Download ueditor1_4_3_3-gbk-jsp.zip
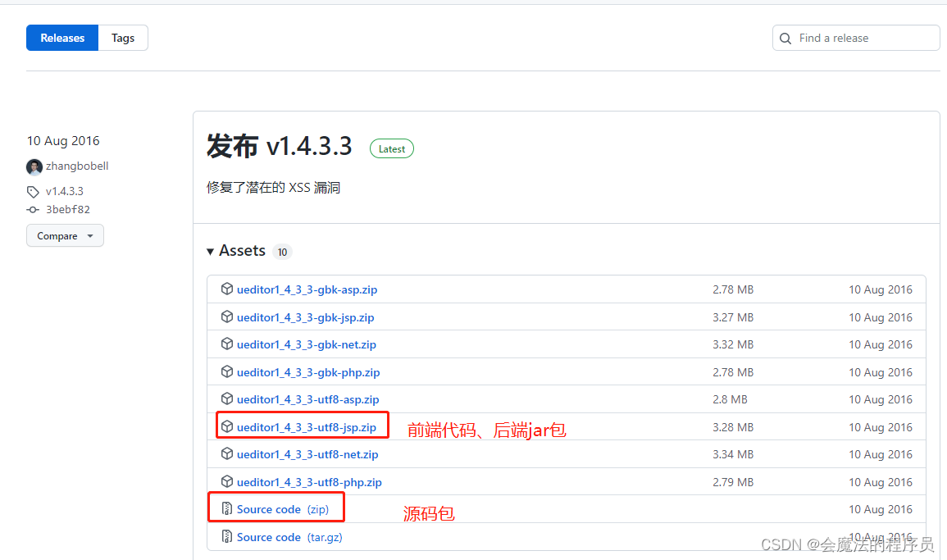The width and height of the screenshot is (947, 560). click(306, 317)
